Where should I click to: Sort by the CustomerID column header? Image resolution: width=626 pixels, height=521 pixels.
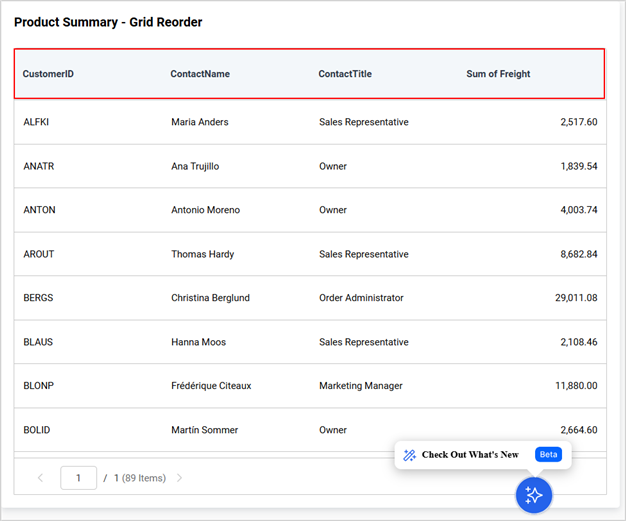coord(48,74)
